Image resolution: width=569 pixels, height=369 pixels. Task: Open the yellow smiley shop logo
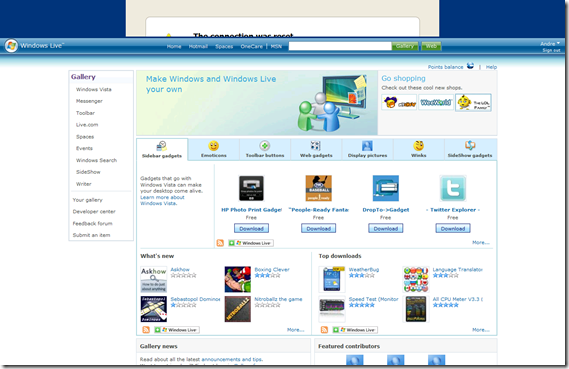pyautogui.click(x=474, y=103)
